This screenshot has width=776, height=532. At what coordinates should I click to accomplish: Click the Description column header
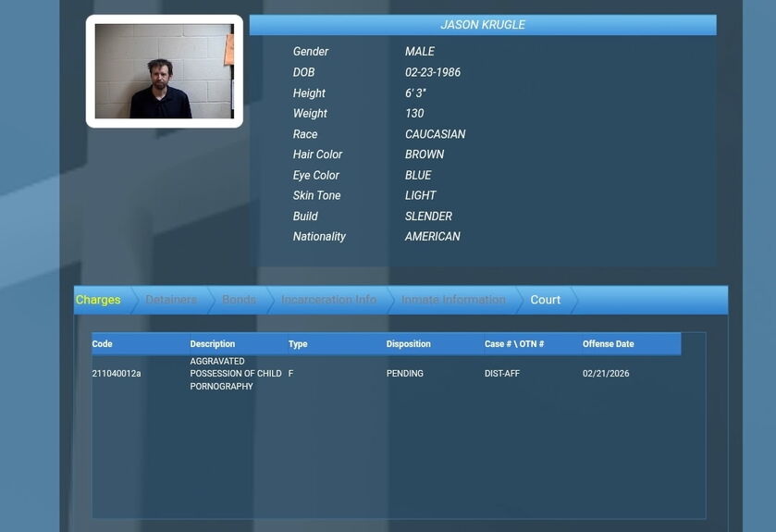tap(213, 344)
